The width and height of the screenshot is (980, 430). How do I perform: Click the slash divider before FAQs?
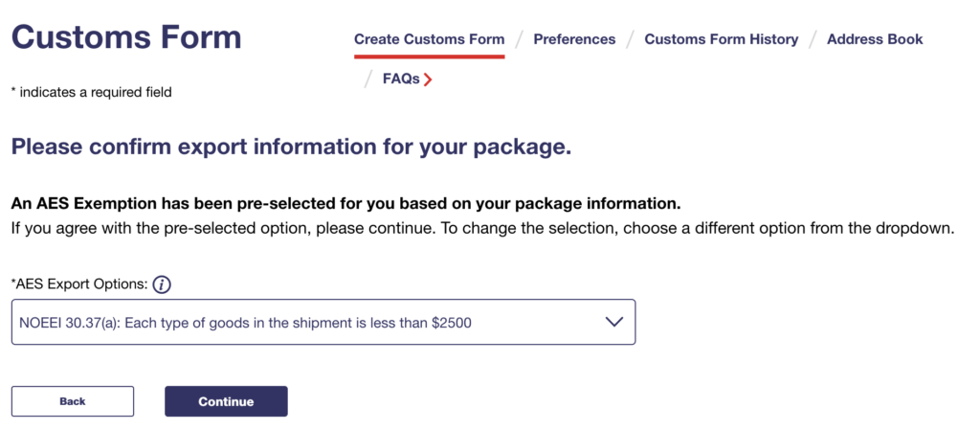point(369,79)
